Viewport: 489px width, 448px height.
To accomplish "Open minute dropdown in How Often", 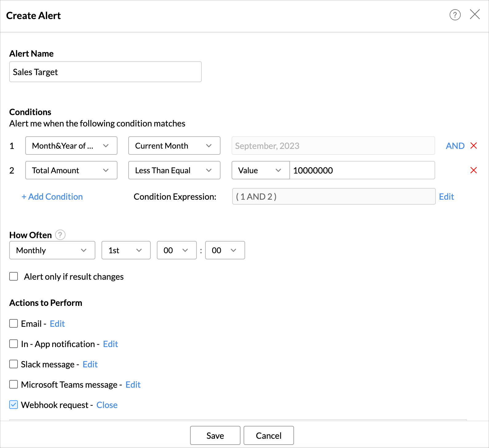I will pos(225,250).
